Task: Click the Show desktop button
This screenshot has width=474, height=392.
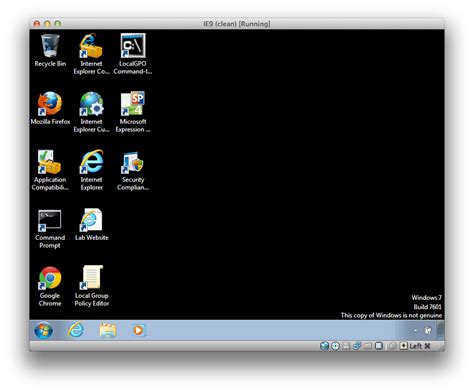Action: coord(441,330)
